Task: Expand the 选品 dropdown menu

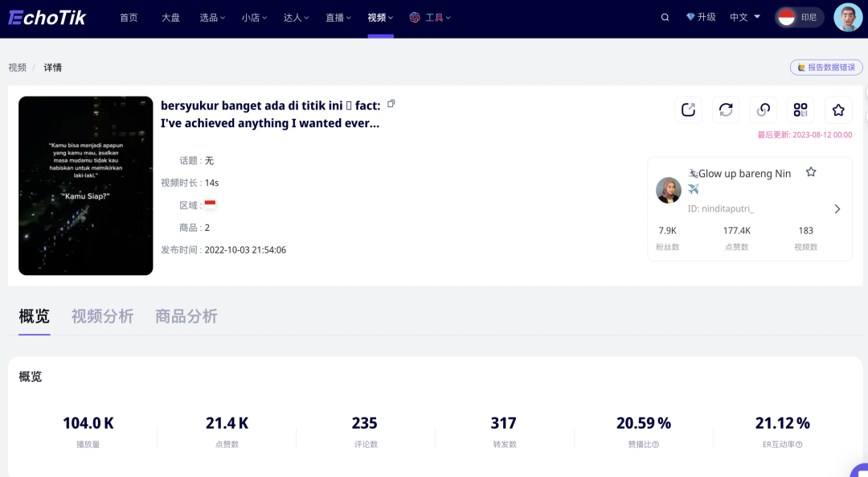Action: coord(212,18)
